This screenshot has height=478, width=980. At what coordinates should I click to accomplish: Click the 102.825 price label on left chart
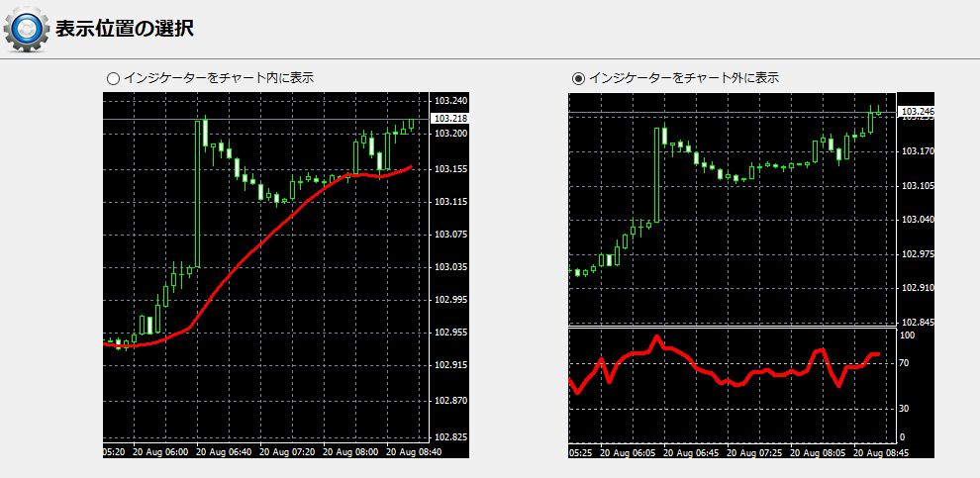point(450,436)
